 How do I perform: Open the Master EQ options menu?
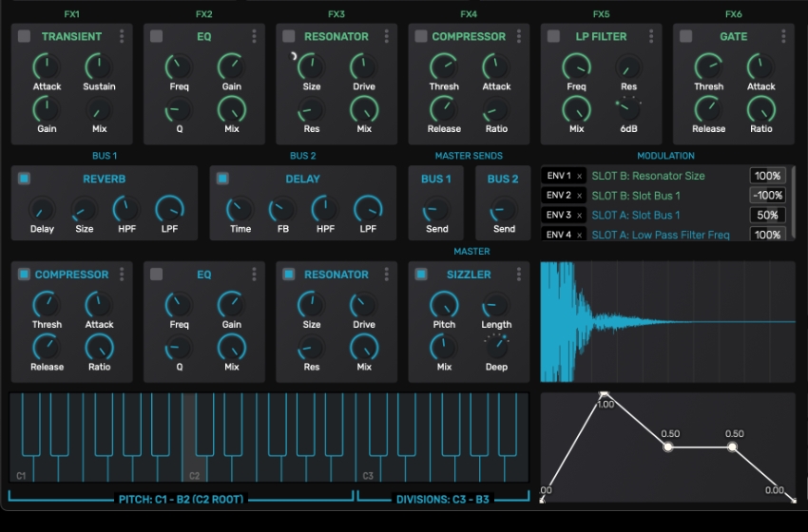(254, 274)
